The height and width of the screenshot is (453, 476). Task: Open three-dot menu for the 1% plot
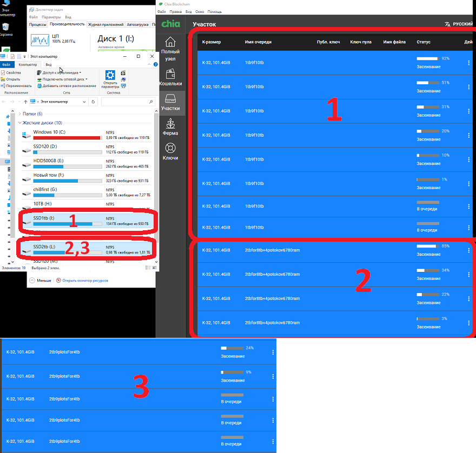click(x=469, y=184)
